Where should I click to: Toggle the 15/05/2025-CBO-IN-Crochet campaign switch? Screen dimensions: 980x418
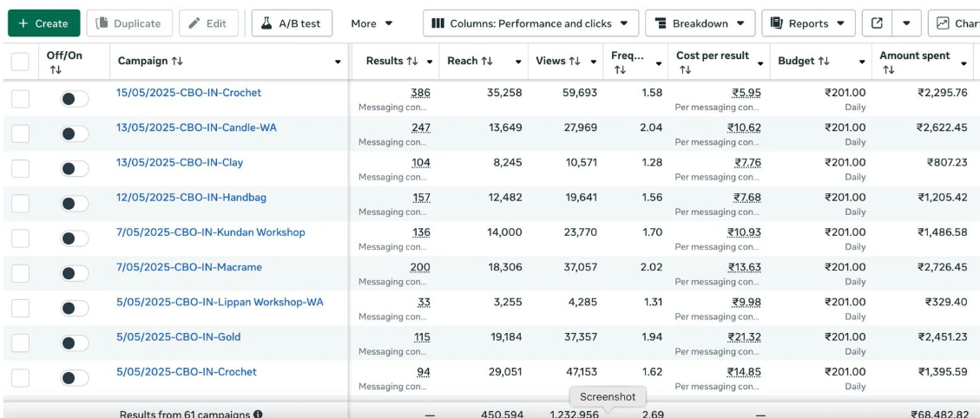[x=75, y=99]
